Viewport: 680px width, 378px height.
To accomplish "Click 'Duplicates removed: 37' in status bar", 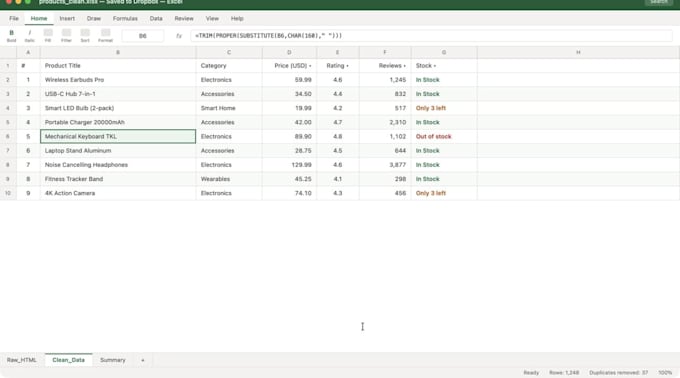I will (618, 373).
